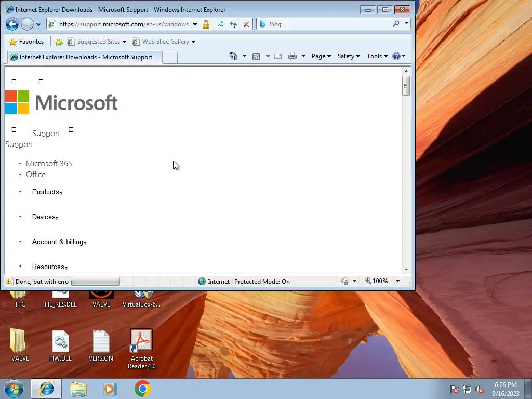
Task: Open the Page menu
Action: [321, 56]
